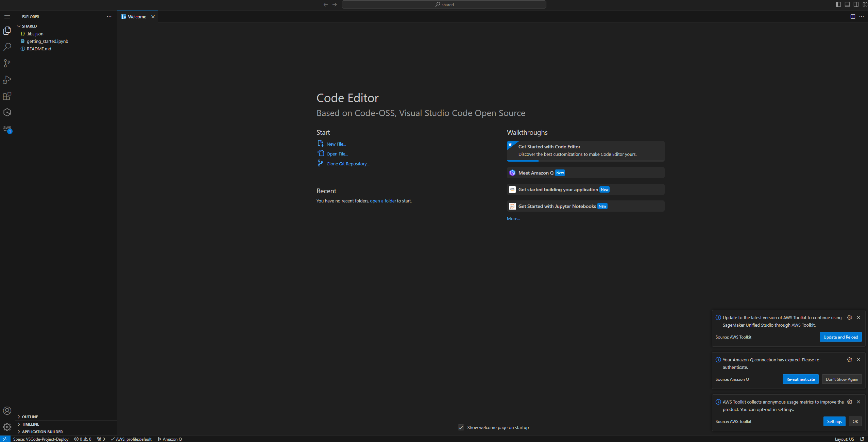Click AWS: profile:default status item
Image resolution: width=868 pixels, height=442 pixels.
pos(131,439)
